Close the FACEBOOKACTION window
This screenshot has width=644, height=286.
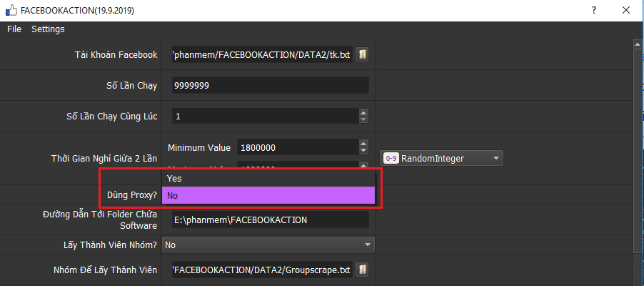click(626, 11)
